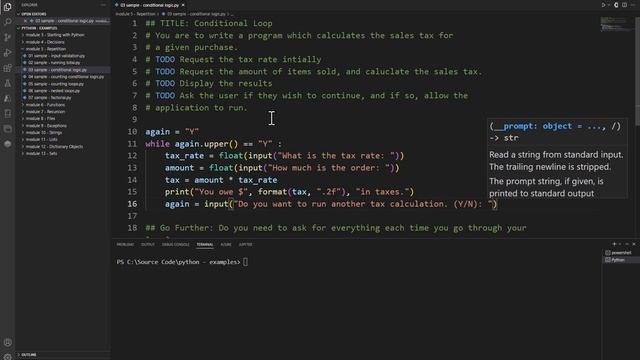Screen dimensions: 640x360
Task: Expand module 11 - Lists folder
Action: pyautogui.click(x=41, y=139)
